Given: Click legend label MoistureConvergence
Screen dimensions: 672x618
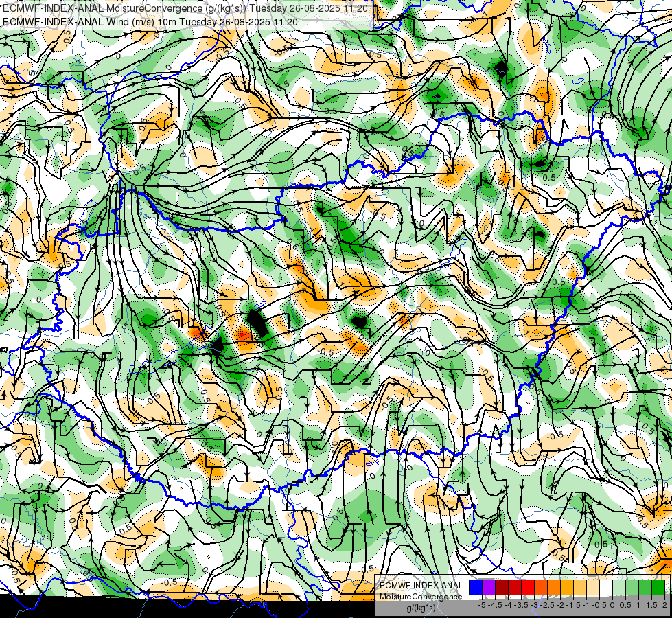Looking at the screenshot, I should coord(421,597).
